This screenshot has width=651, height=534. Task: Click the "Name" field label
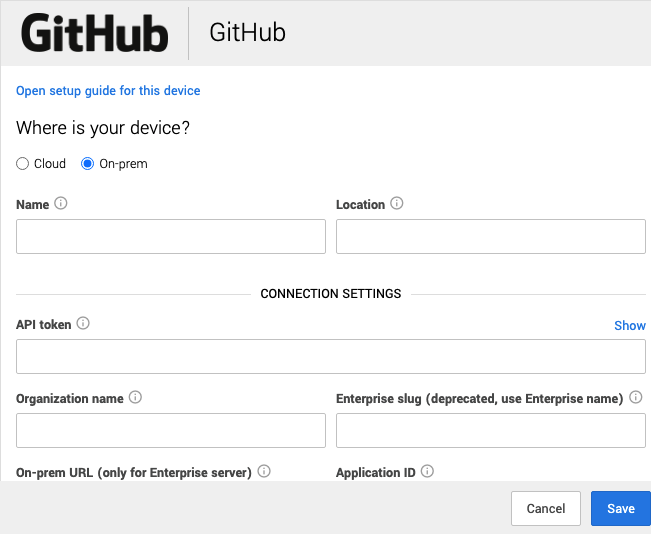(x=32, y=205)
